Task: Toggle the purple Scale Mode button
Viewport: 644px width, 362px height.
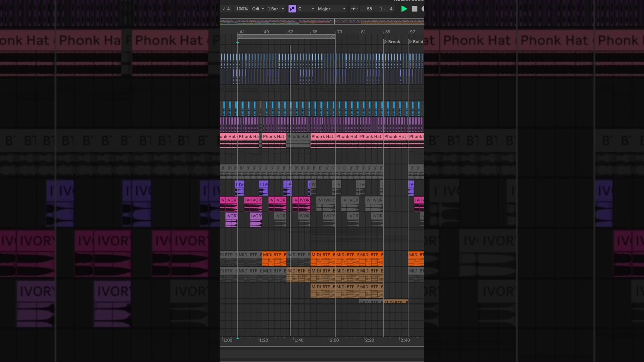Action: pyautogui.click(x=292, y=9)
